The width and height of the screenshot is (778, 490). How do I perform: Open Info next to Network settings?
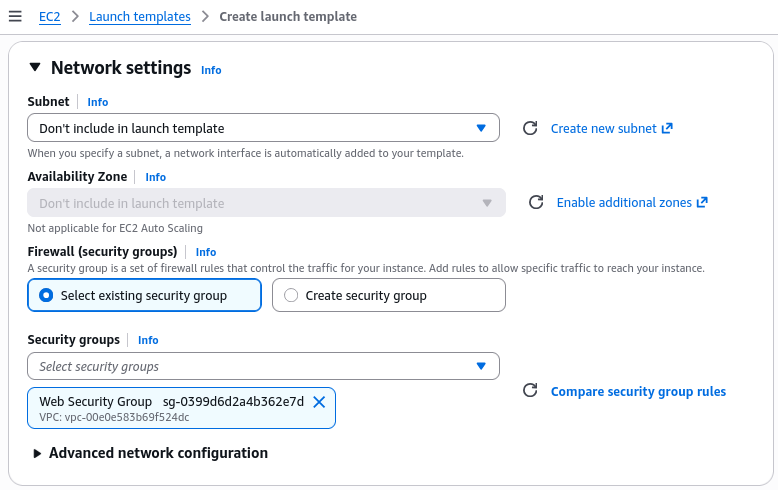point(211,70)
